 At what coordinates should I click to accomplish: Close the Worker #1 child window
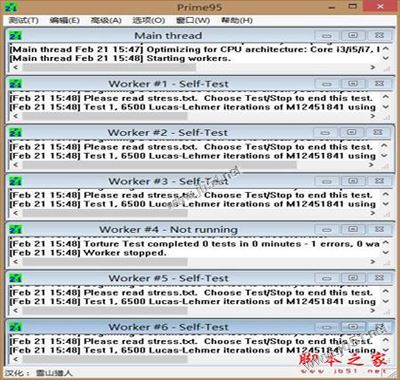[x=379, y=84]
